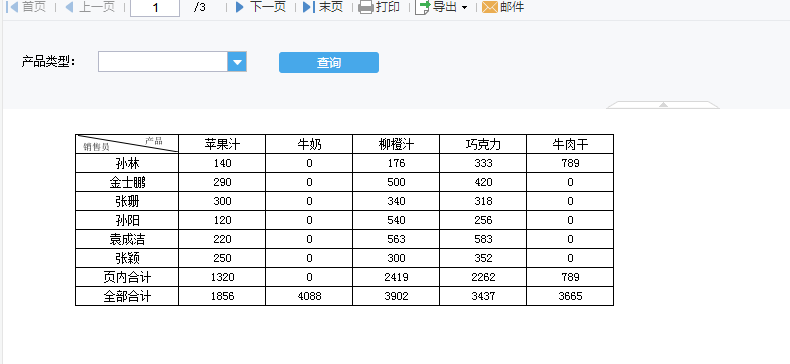Open the 导出 export menu
Viewport: 790px width, 364px height.
[441, 7]
